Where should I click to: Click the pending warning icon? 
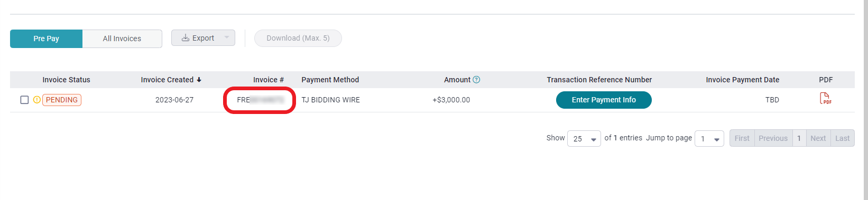(37, 100)
